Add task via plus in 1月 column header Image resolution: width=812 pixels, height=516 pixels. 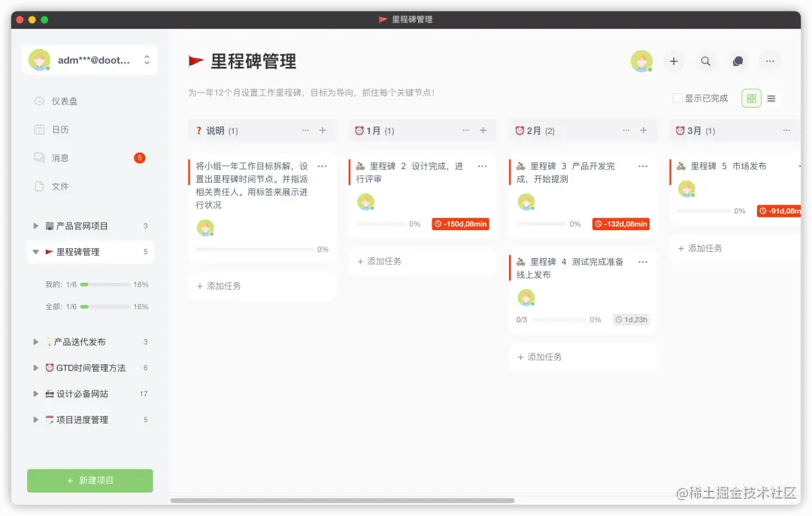[483, 131]
